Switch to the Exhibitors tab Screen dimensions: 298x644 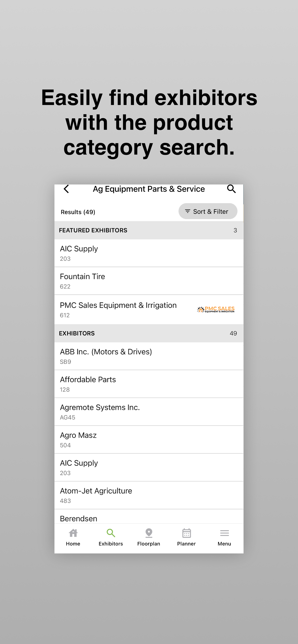click(111, 537)
